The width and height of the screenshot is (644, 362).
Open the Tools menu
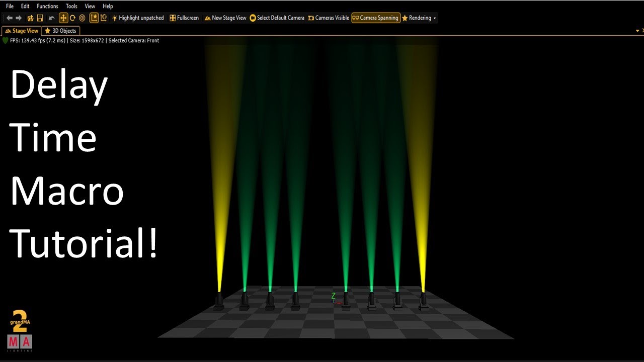coord(71,6)
